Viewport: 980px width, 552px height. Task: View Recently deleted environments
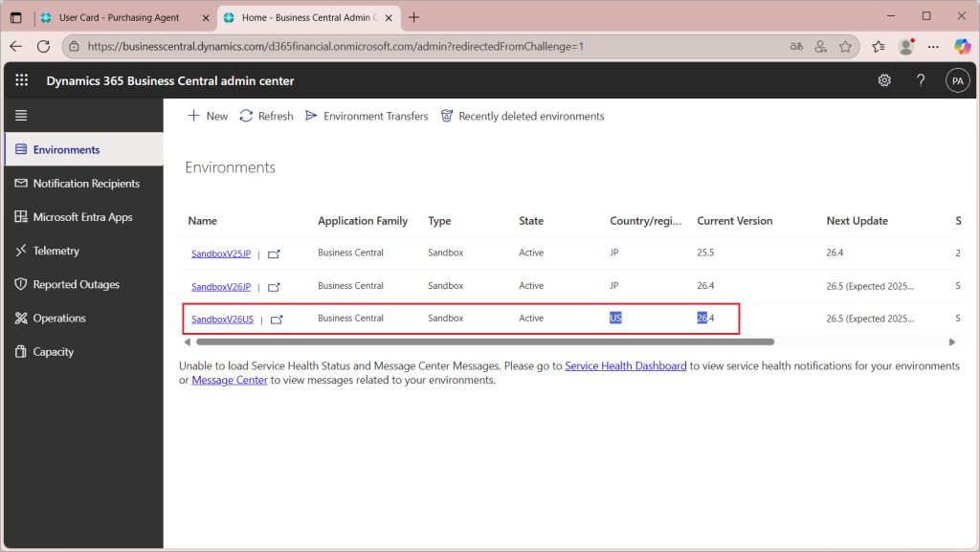click(x=522, y=116)
